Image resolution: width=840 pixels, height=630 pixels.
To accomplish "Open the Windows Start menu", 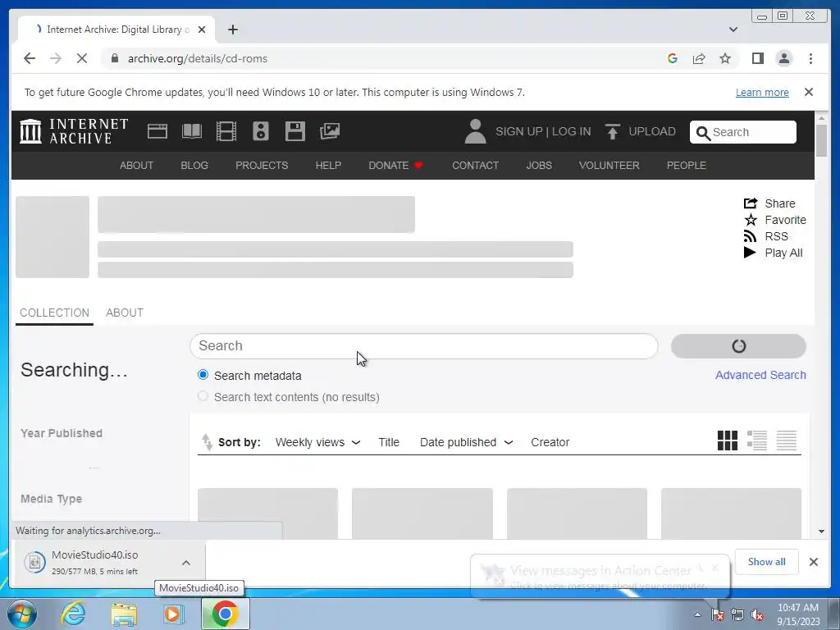I will [22, 614].
